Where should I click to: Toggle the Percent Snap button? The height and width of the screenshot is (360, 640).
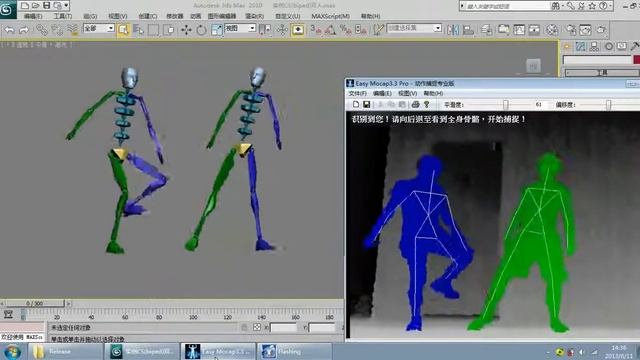pyautogui.click(x=346, y=30)
